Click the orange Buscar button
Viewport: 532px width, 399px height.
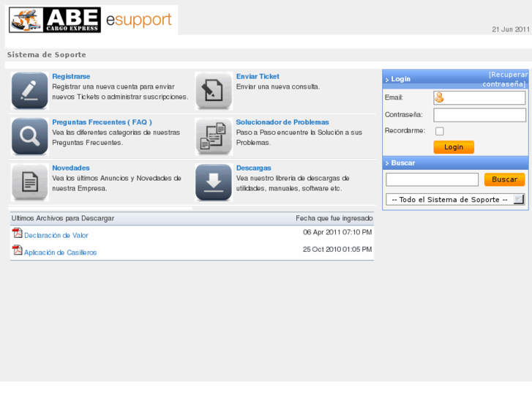pyautogui.click(x=504, y=179)
